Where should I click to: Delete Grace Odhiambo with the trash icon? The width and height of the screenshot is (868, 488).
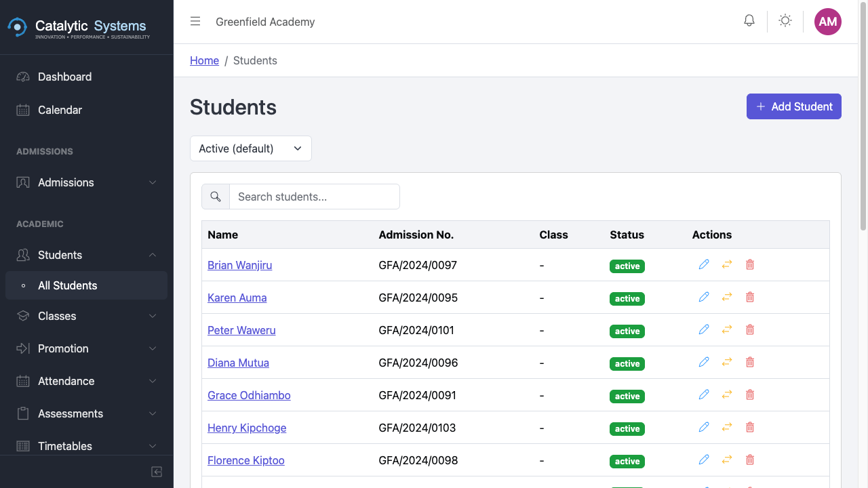(750, 394)
